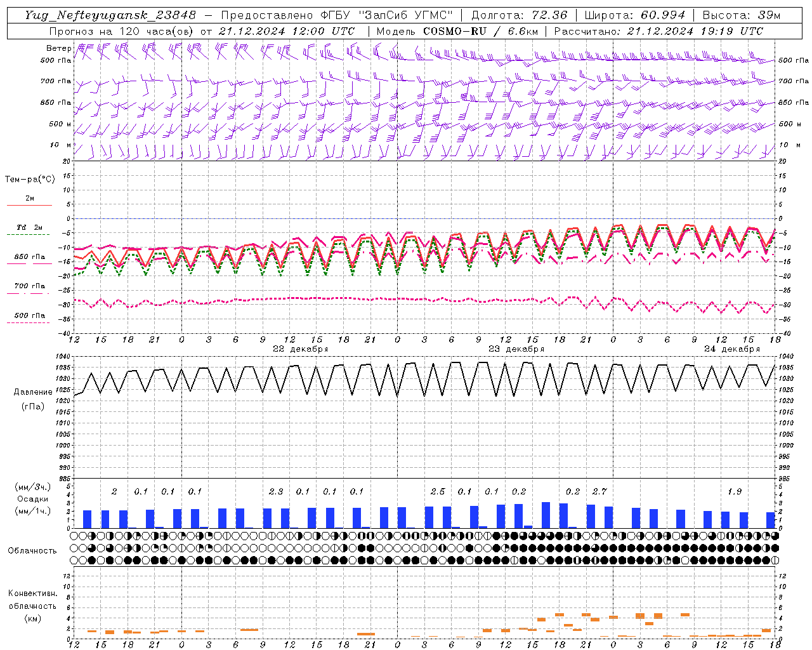The height and width of the screenshot is (650, 812).
Task: Click the '1.9' precipitation total value
Action: click(x=735, y=491)
